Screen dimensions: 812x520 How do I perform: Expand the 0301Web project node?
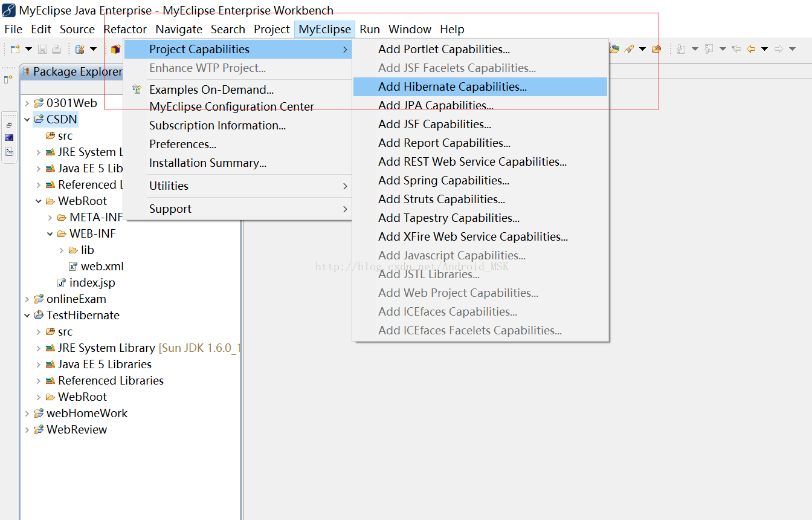(27, 103)
